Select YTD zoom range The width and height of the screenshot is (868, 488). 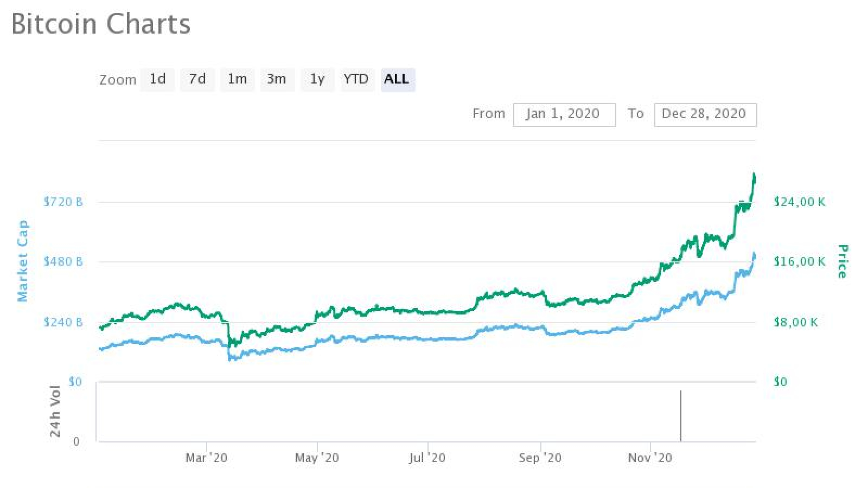pos(357,80)
